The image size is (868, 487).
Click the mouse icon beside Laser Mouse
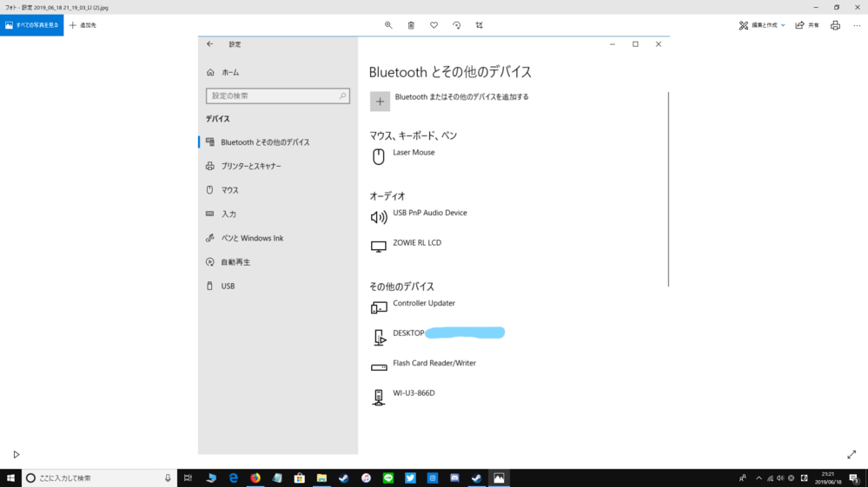click(379, 157)
